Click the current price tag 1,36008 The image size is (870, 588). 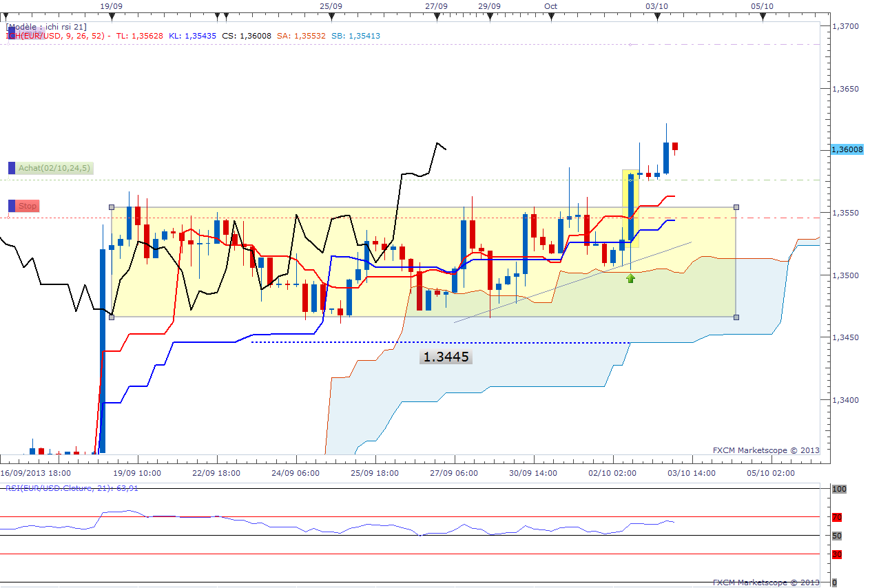tap(847, 149)
